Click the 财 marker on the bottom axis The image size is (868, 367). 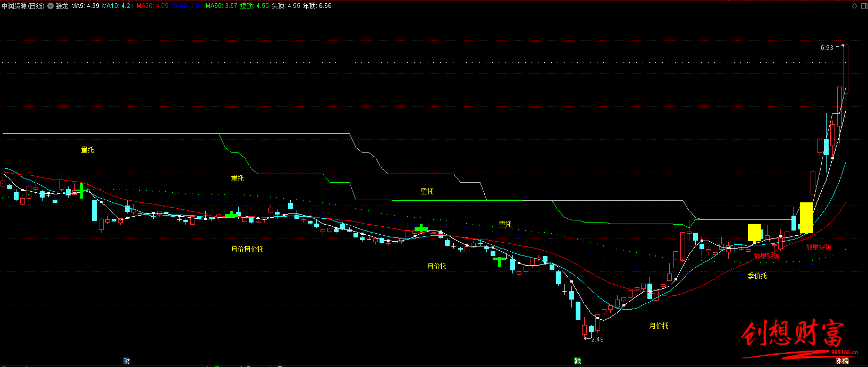(127, 361)
